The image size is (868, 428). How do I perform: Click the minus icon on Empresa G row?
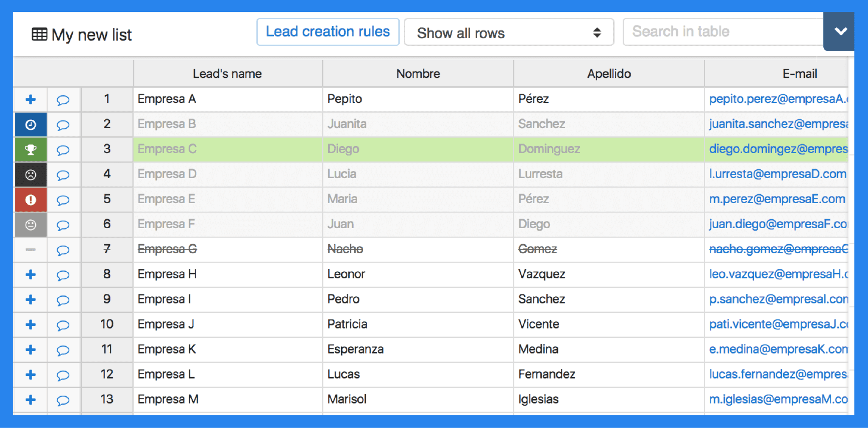31,249
